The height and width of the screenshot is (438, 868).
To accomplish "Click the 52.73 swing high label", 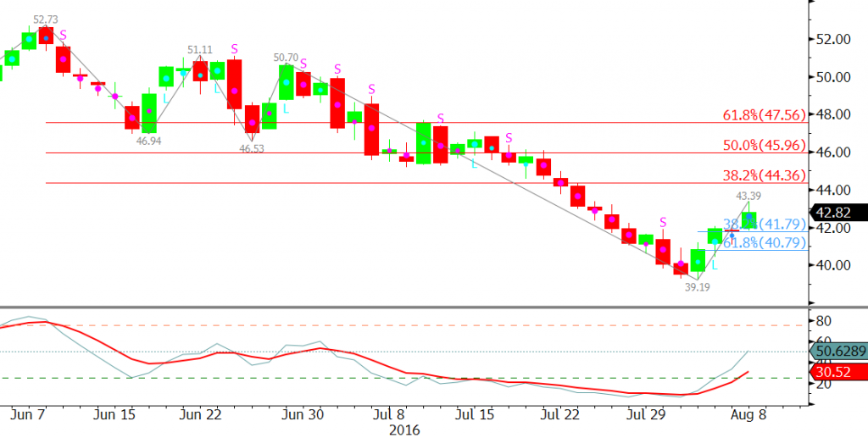I will click(46, 20).
